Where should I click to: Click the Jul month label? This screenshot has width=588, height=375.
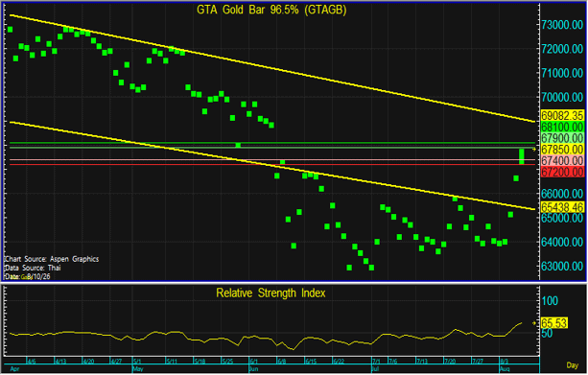[376, 369]
